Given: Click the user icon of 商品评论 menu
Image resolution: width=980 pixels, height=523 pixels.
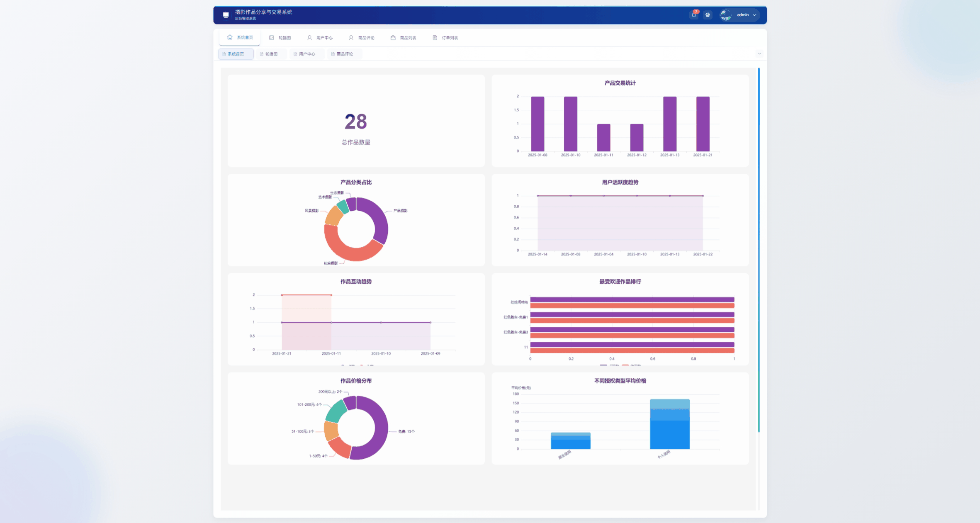Looking at the screenshot, I should pyautogui.click(x=351, y=38).
